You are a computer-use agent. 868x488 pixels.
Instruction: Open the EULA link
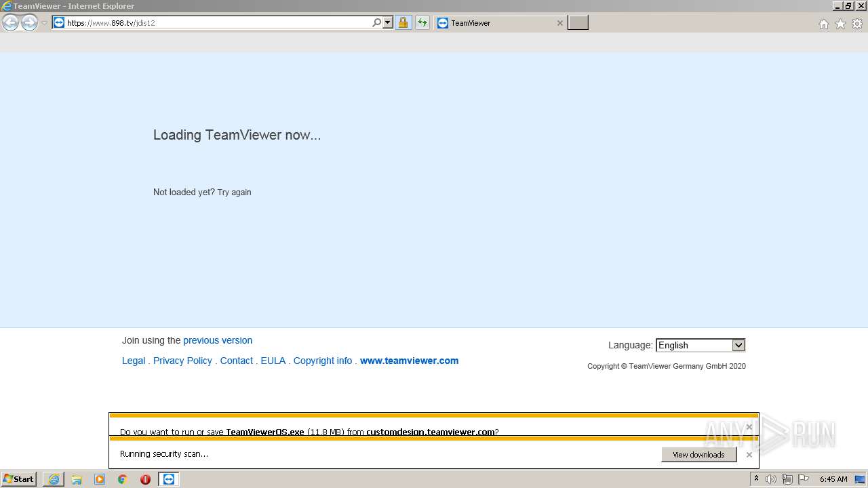click(x=273, y=361)
